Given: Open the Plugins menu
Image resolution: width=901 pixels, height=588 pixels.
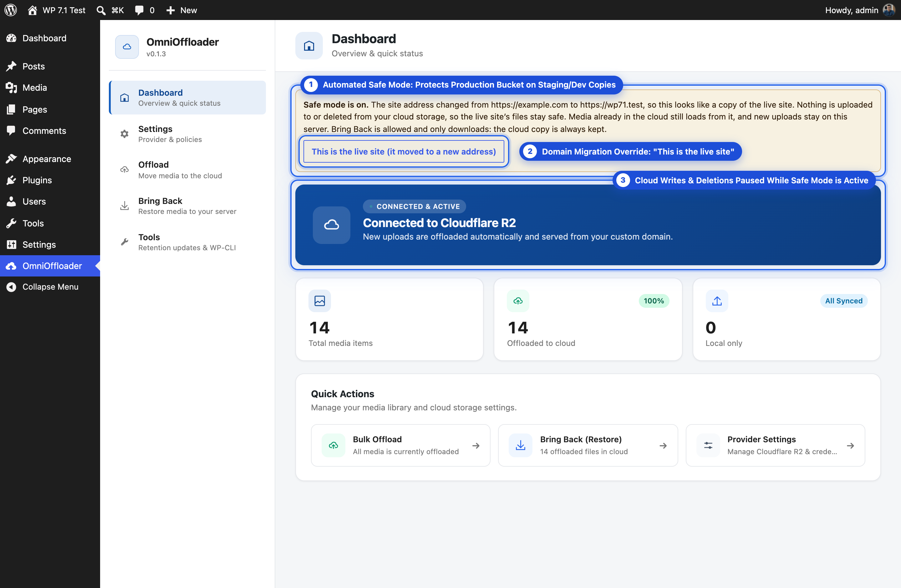Looking at the screenshot, I should tap(50, 180).
